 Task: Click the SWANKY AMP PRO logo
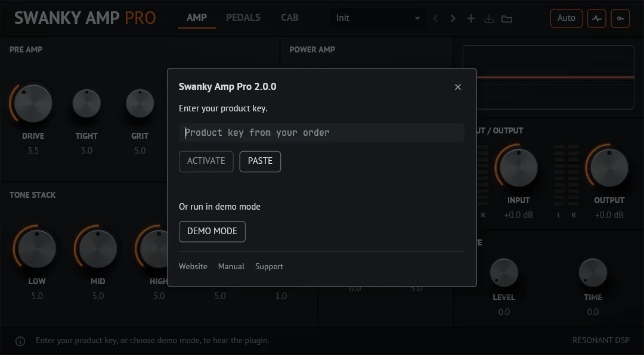tap(85, 18)
